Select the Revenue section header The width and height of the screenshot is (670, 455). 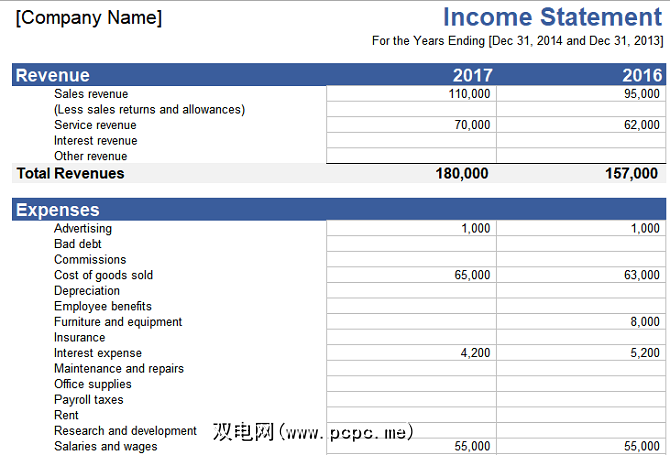(x=53, y=75)
